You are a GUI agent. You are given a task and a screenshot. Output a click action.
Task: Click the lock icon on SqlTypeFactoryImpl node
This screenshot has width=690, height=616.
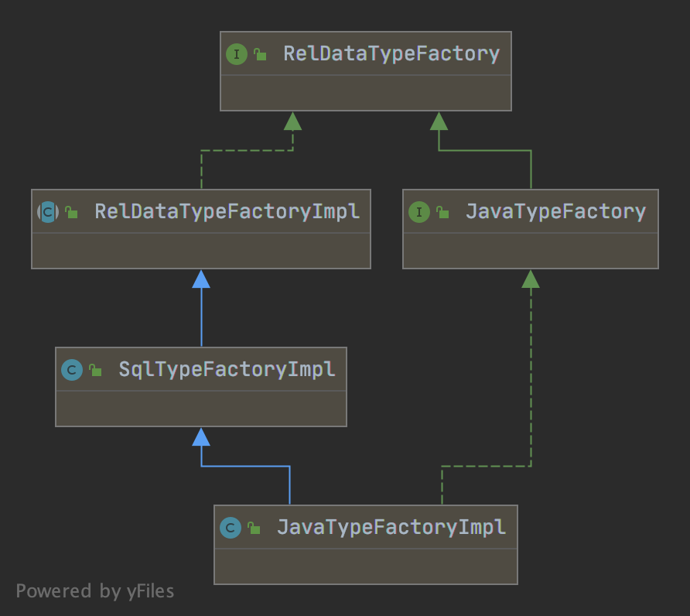click(x=95, y=371)
